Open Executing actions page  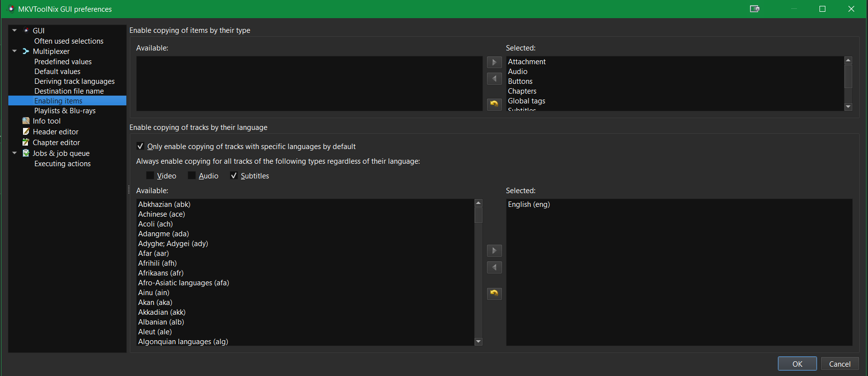(62, 164)
